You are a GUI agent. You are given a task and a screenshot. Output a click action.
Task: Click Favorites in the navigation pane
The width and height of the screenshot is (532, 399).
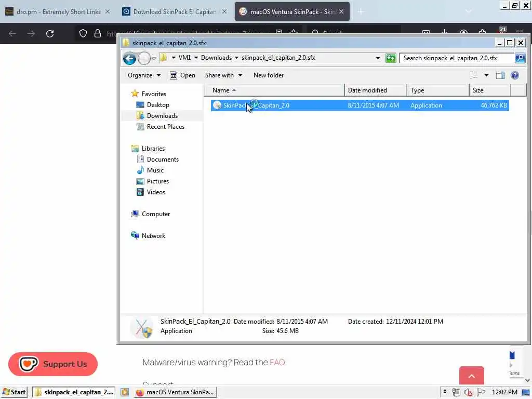click(x=154, y=94)
